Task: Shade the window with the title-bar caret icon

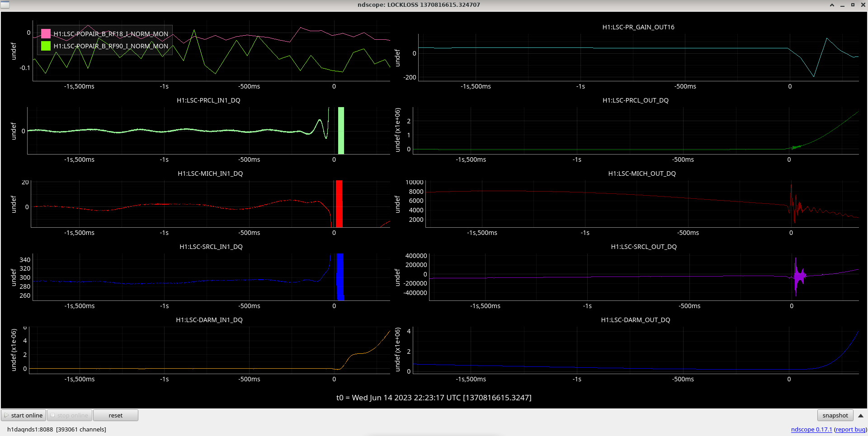Action: pyautogui.click(x=832, y=5)
